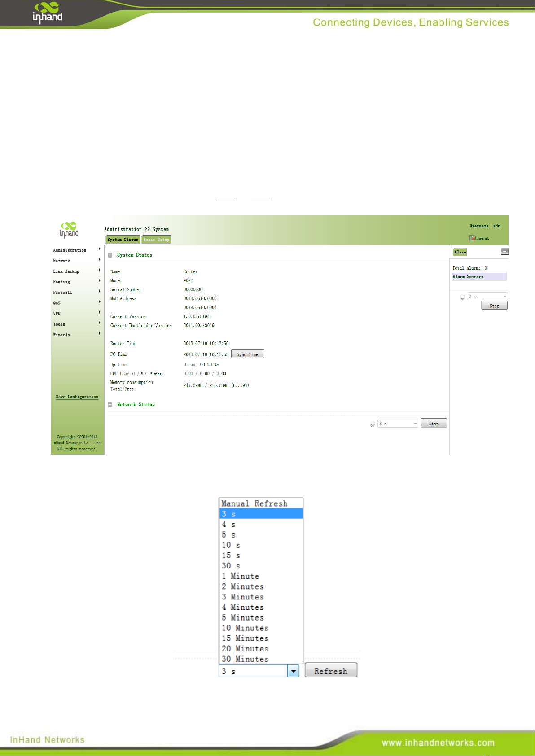Open the System Status refresh interval dropdown
The height and width of the screenshot is (756, 535).
coord(398,424)
